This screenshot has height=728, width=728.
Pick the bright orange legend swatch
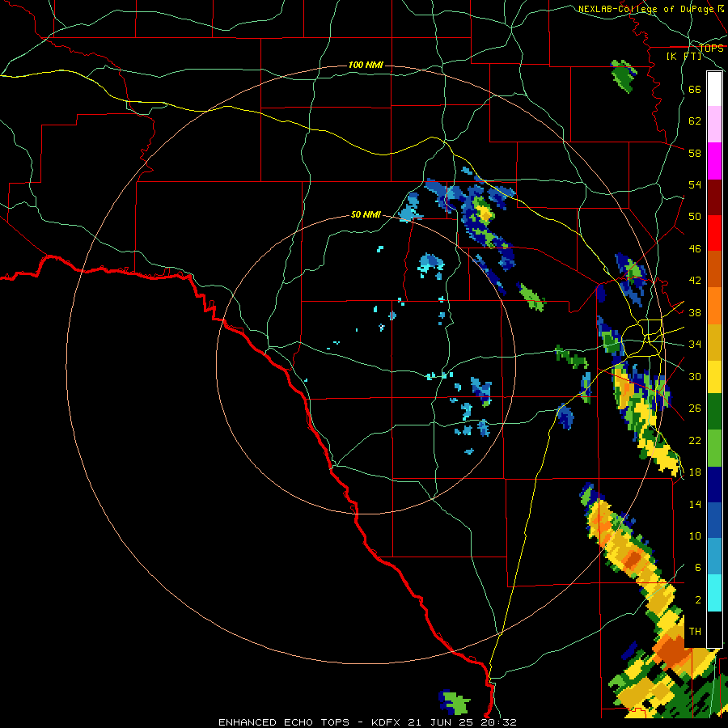click(714, 306)
